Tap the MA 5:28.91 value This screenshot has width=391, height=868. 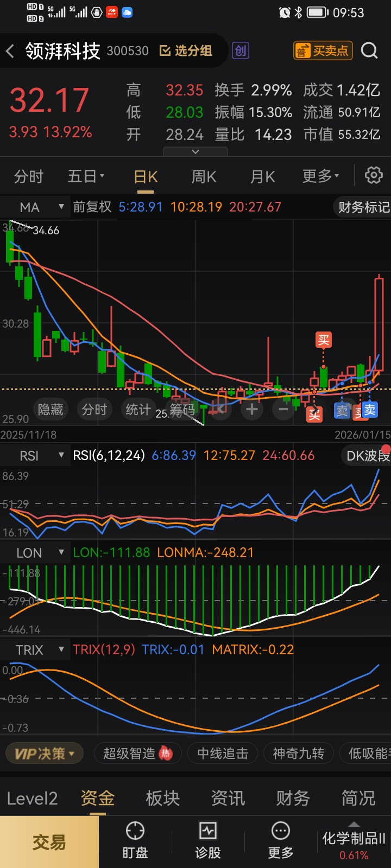coord(141,207)
